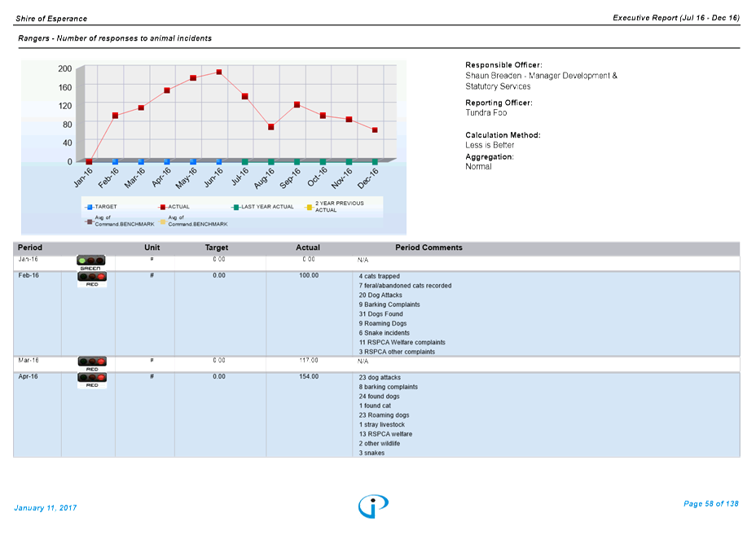Click the Sep-16 actual data point on the chart

click(x=297, y=104)
